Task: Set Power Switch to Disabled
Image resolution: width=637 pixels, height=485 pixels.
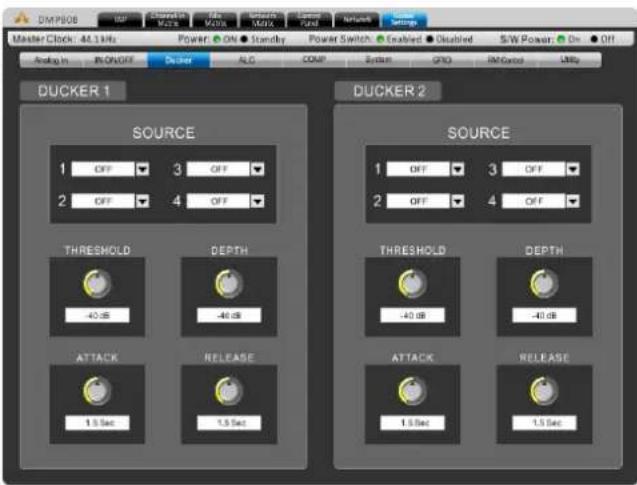Action: pos(430,39)
